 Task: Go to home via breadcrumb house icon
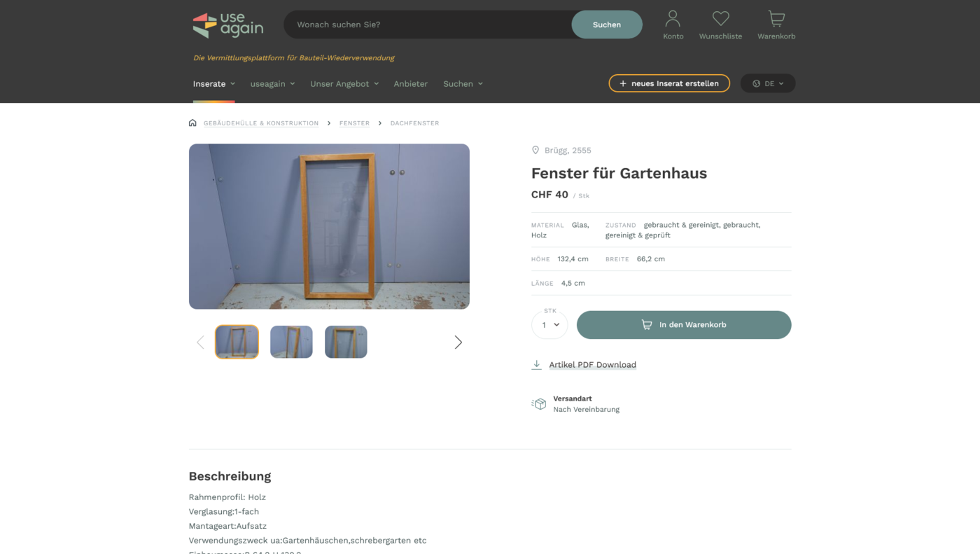point(192,123)
